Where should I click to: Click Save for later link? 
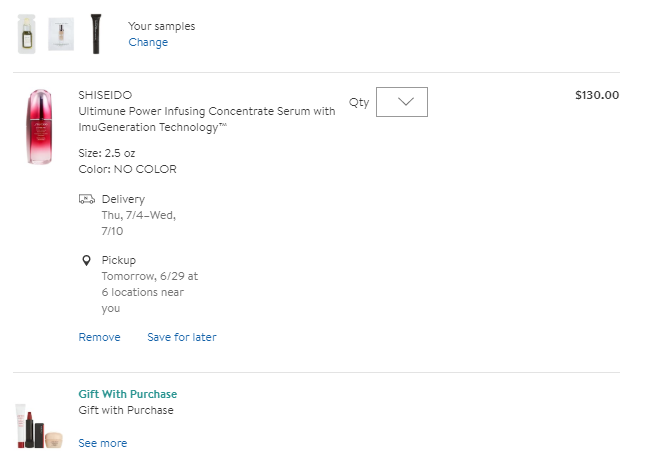click(x=181, y=337)
